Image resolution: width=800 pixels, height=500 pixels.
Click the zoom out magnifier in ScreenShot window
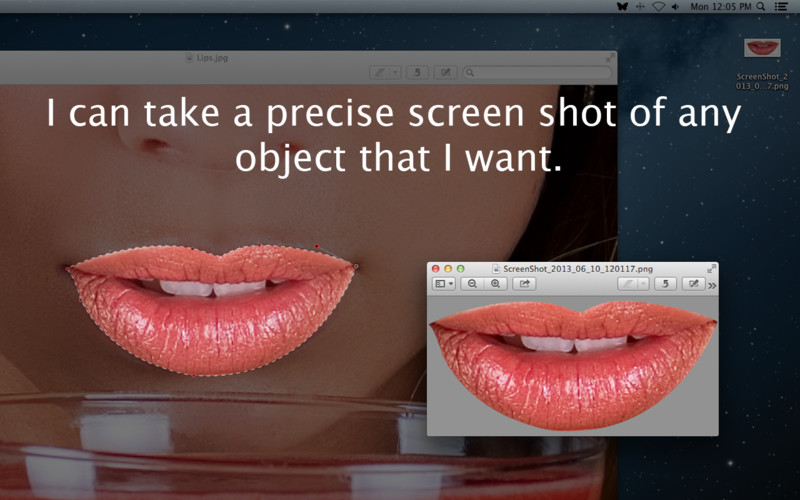472,284
